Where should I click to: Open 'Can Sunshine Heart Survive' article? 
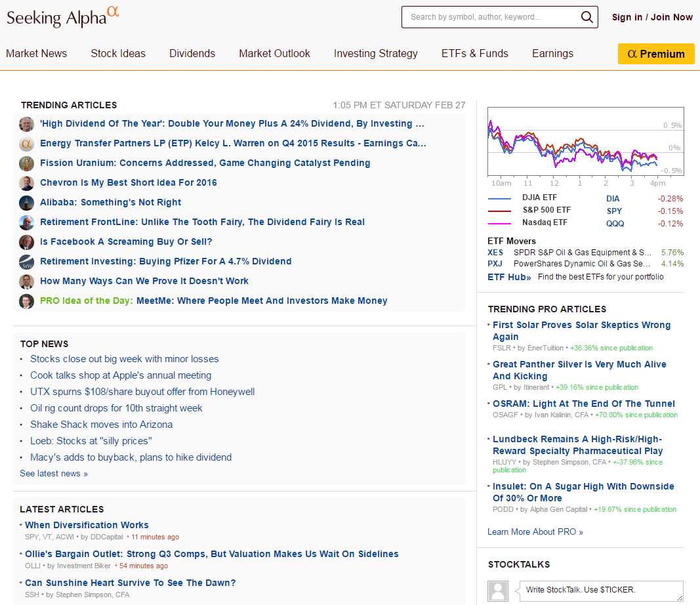point(131,583)
